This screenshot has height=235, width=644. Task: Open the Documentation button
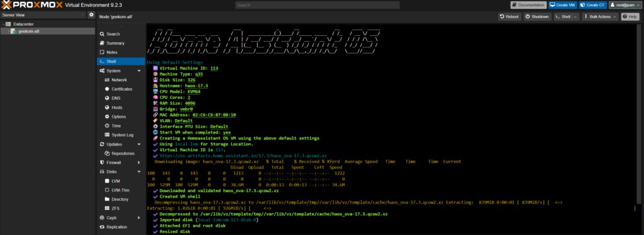(528, 5)
